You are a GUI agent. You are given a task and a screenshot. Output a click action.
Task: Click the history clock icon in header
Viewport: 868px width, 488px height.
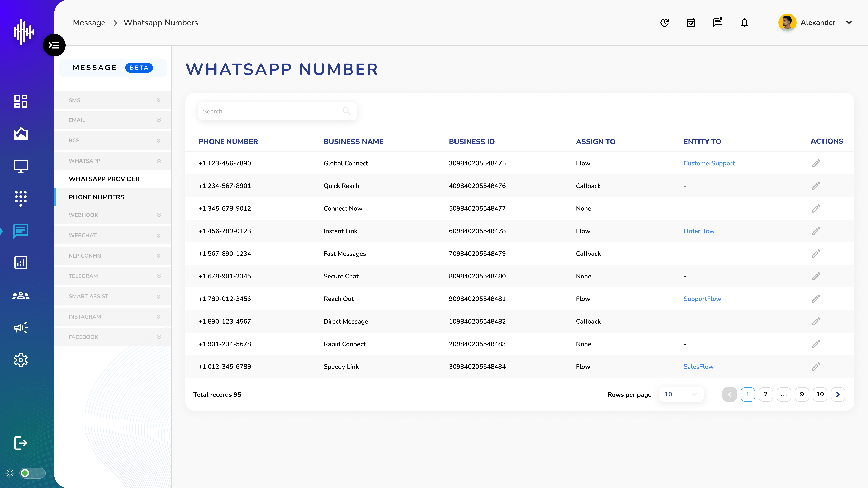tap(664, 23)
